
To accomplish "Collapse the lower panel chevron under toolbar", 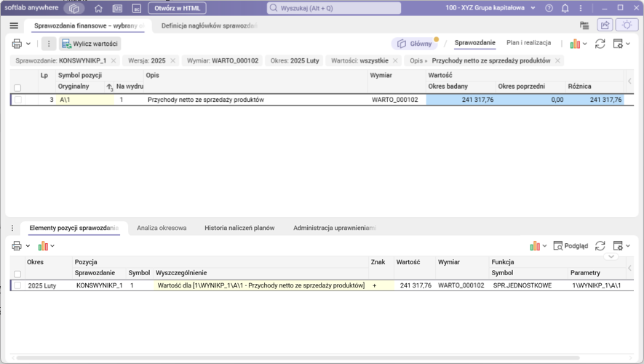I will click(x=611, y=256).
